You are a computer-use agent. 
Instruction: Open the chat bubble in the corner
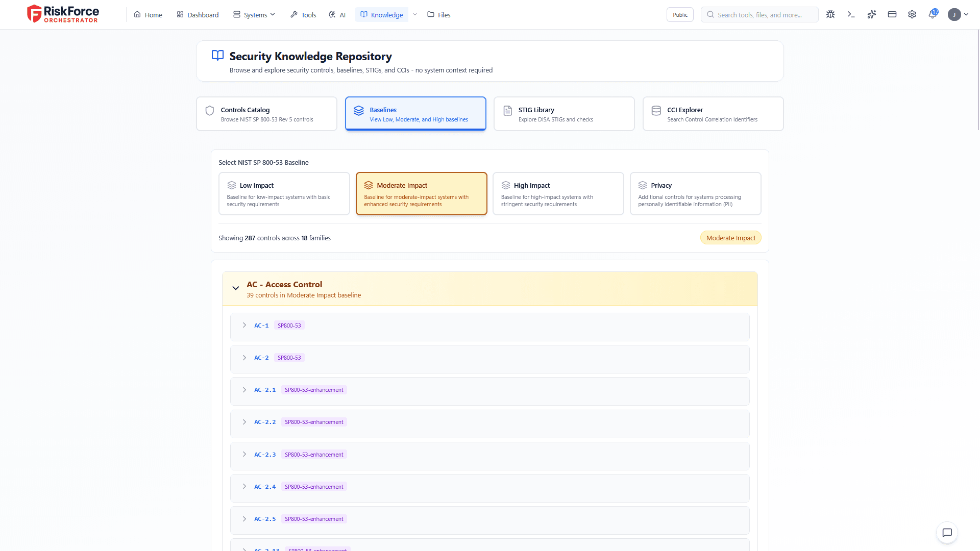[x=947, y=533]
